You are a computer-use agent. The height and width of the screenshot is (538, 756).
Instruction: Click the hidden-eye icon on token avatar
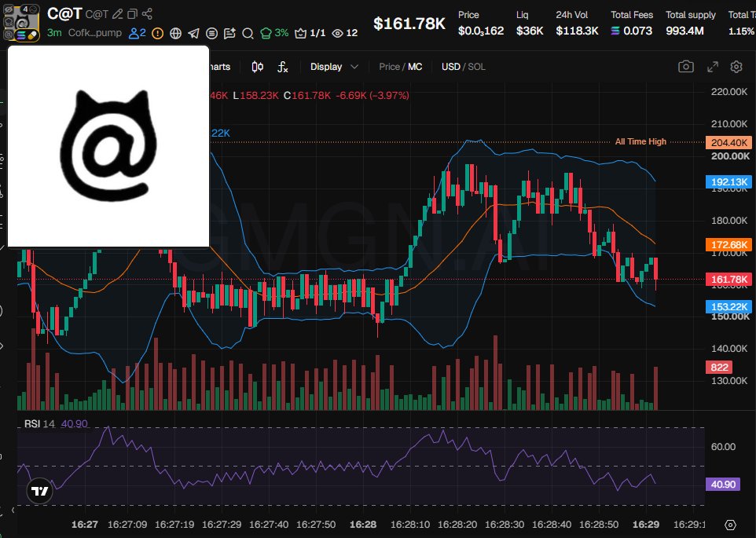(8, 9)
